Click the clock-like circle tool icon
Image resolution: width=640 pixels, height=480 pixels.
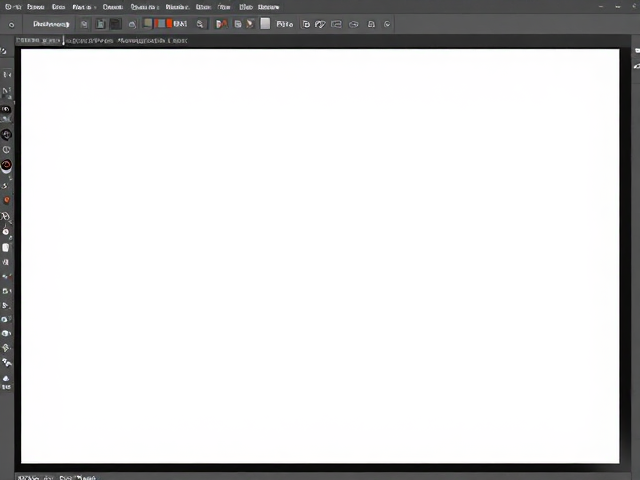click(6, 150)
